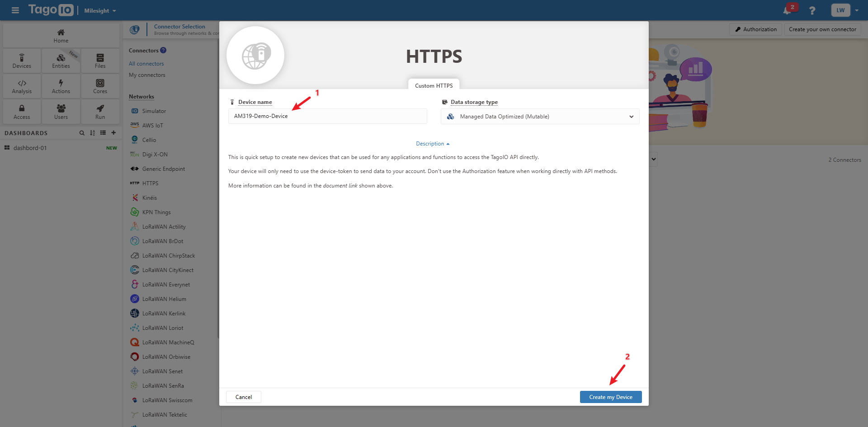The image size is (868, 427).
Task: Open the Data storage type dropdown
Action: click(540, 117)
